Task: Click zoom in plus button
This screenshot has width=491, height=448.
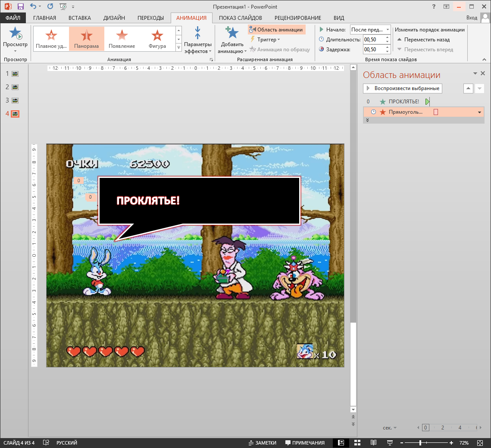Action: (451, 443)
